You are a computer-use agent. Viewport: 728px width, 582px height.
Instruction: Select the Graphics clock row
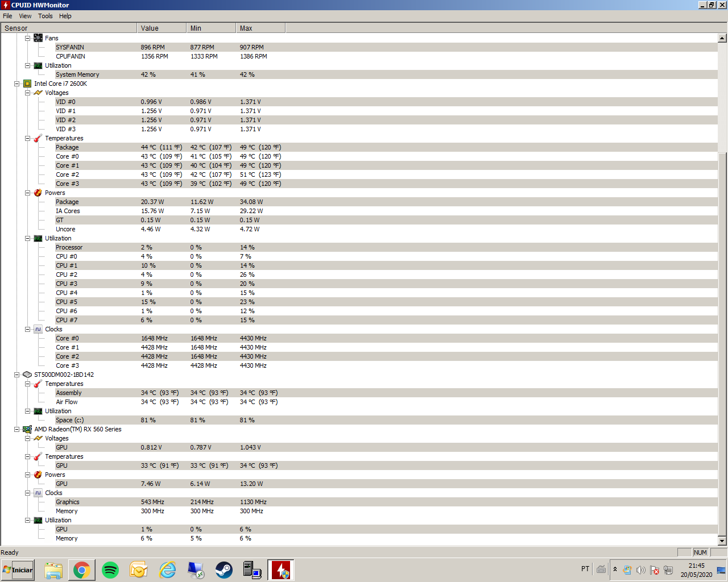pyautogui.click(x=386, y=502)
